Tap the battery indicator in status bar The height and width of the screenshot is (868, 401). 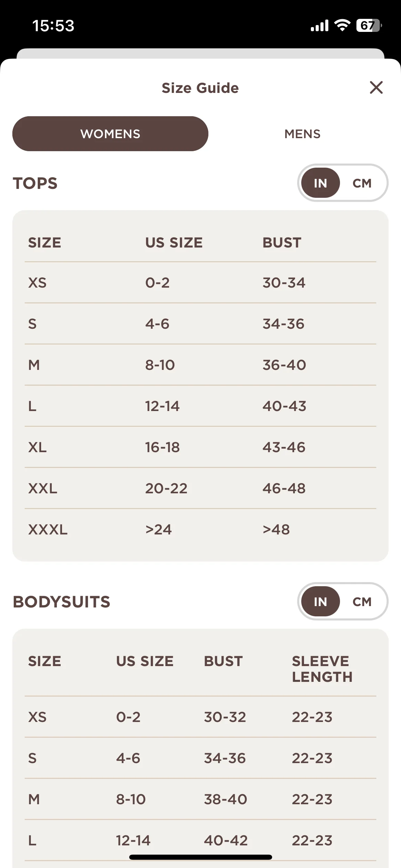pyautogui.click(x=369, y=25)
